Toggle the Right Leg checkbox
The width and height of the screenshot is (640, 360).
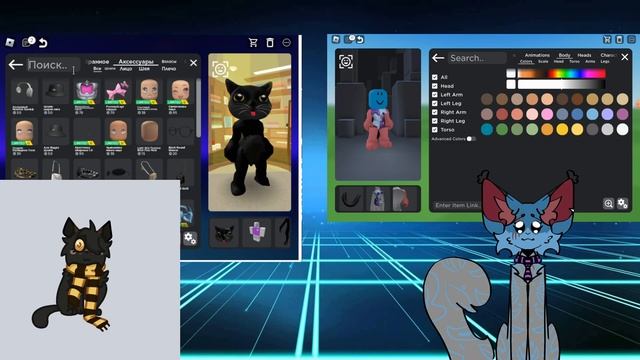click(435, 121)
